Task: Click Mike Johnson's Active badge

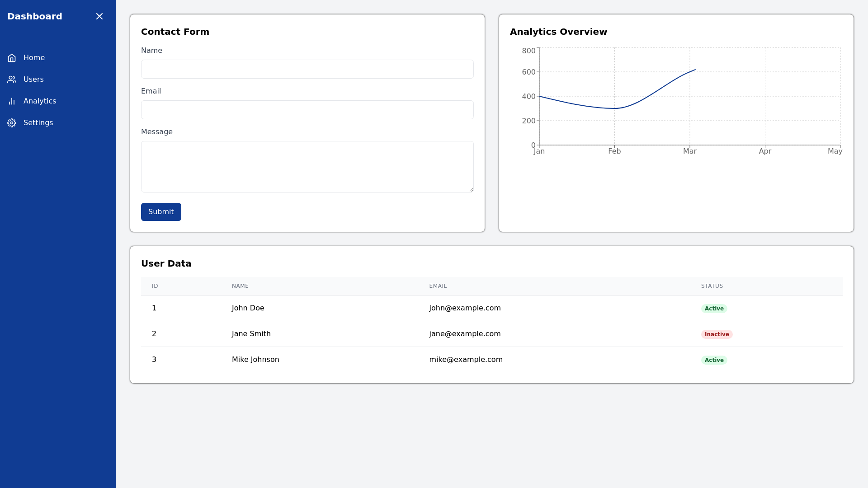Action: point(714,360)
